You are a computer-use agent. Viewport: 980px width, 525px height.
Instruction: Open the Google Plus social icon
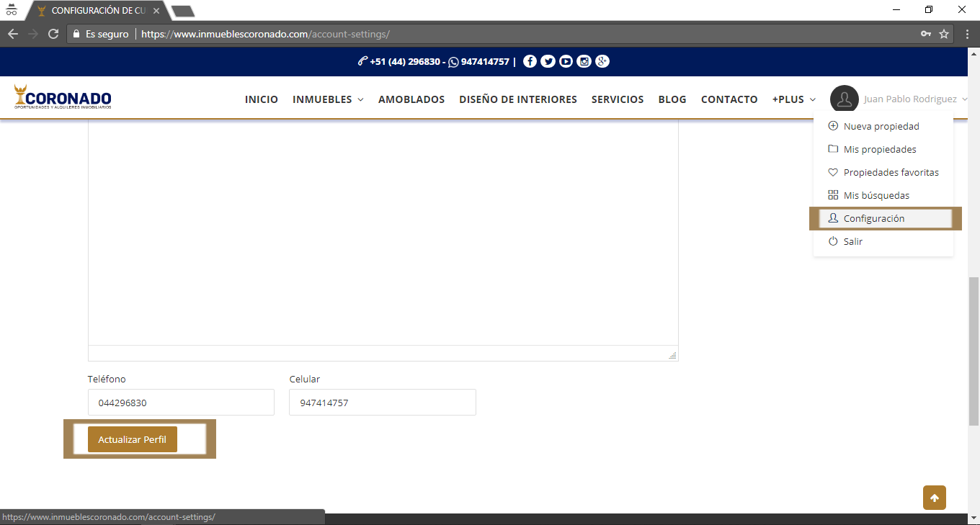click(602, 62)
